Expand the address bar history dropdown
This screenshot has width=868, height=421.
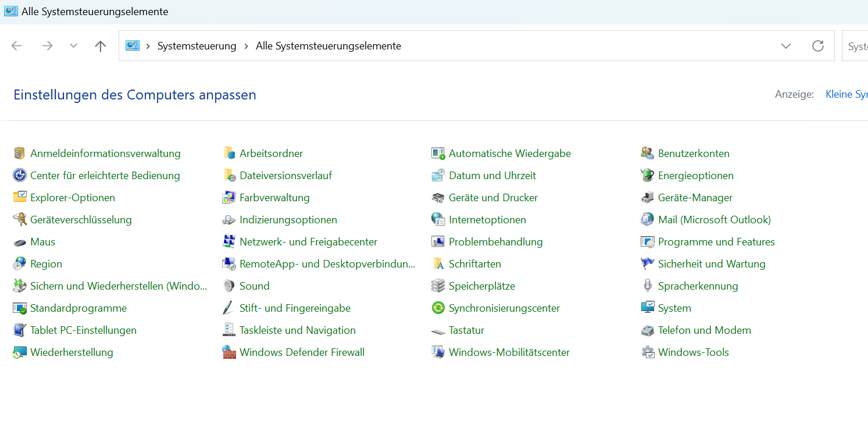coord(786,46)
